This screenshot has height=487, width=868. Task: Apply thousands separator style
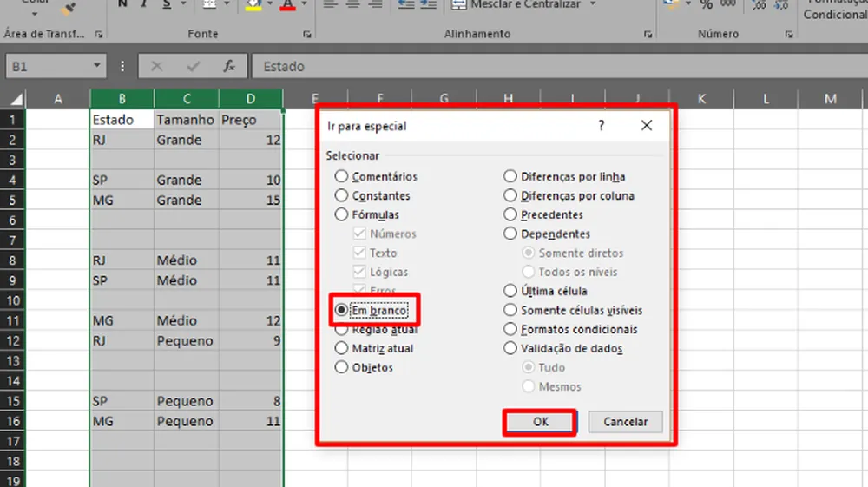coord(728,3)
